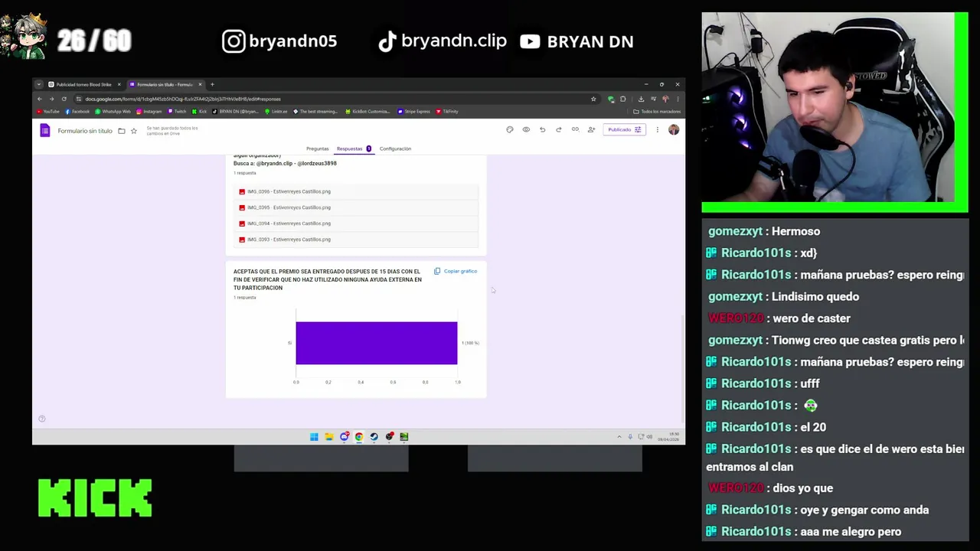Open the Todos los marcadores folder

pos(657,112)
